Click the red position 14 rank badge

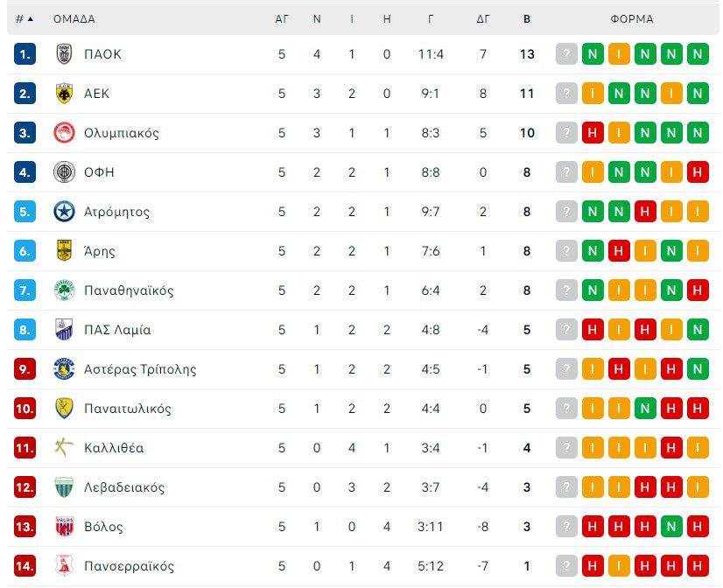click(x=25, y=566)
